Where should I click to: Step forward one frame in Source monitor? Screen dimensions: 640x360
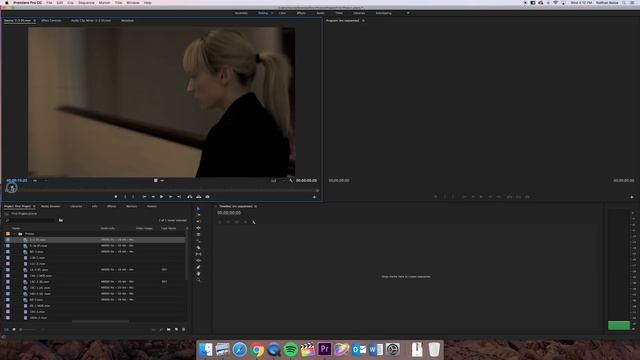tap(170, 197)
